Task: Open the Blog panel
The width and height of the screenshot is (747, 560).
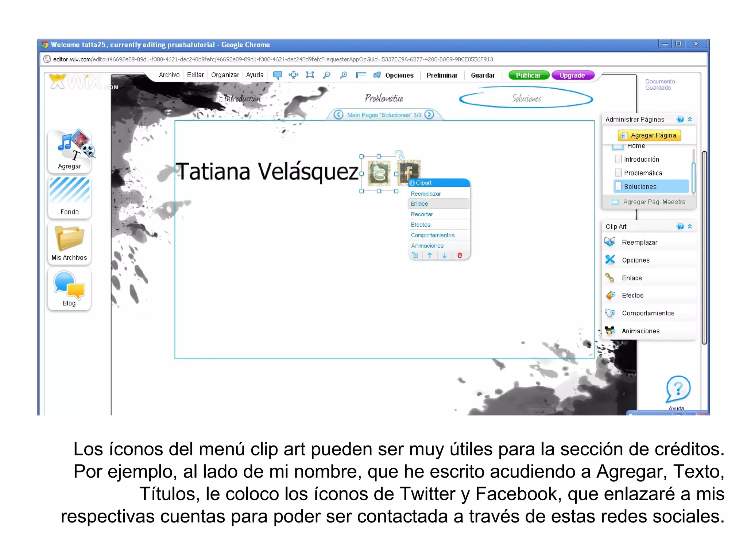Action: 69,289
